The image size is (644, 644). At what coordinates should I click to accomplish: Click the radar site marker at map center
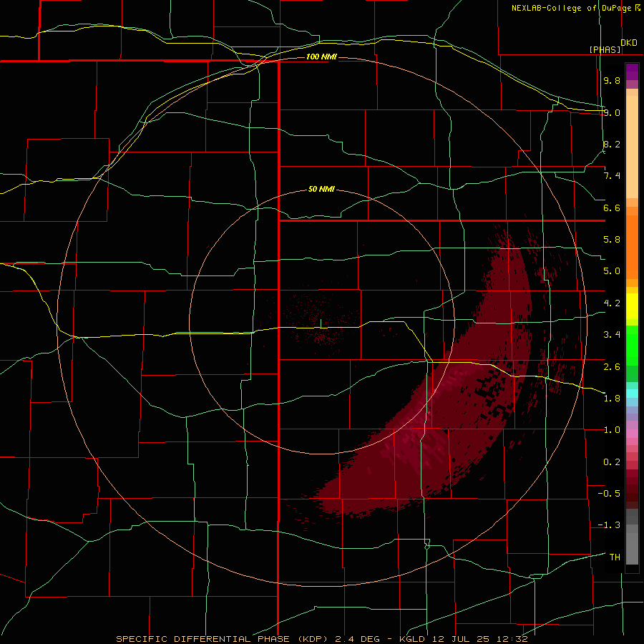click(321, 323)
